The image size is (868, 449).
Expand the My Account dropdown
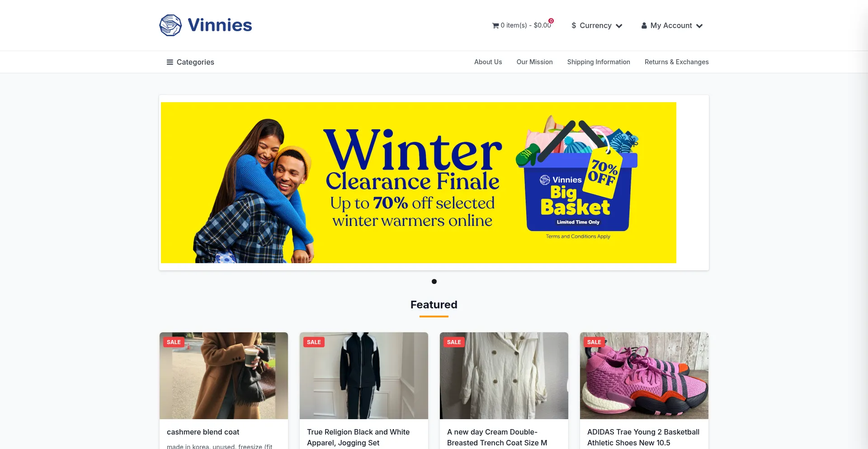[x=672, y=26]
